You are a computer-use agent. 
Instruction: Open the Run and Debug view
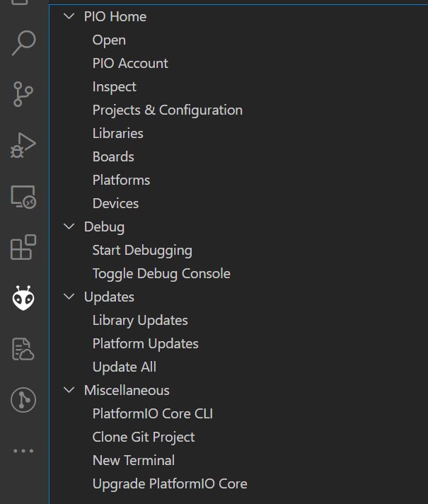tap(23, 145)
